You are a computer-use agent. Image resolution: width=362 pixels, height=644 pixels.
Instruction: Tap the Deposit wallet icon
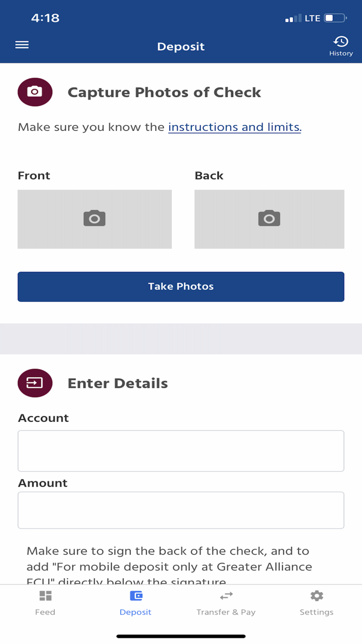point(135,596)
